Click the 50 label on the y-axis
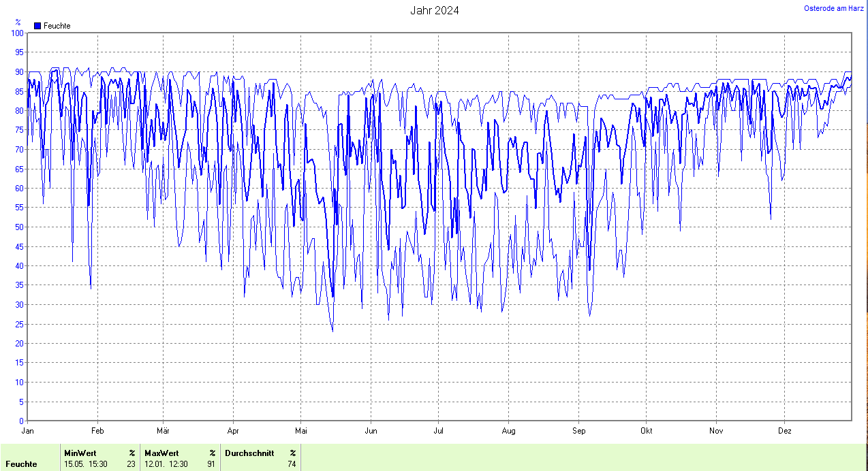 (19, 227)
